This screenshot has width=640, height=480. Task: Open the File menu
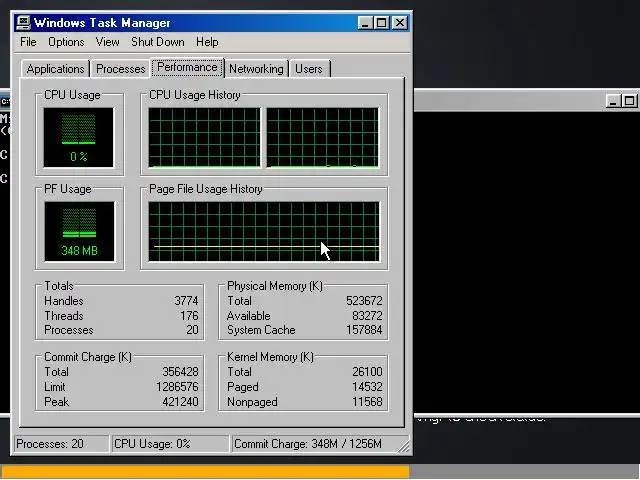[x=28, y=42]
